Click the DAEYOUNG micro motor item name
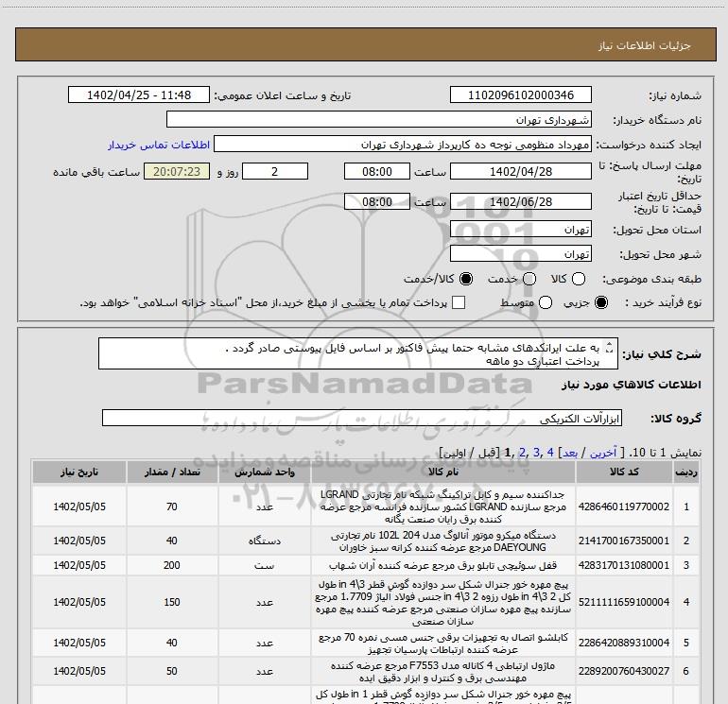This screenshot has width=728, height=704. pos(442,541)
